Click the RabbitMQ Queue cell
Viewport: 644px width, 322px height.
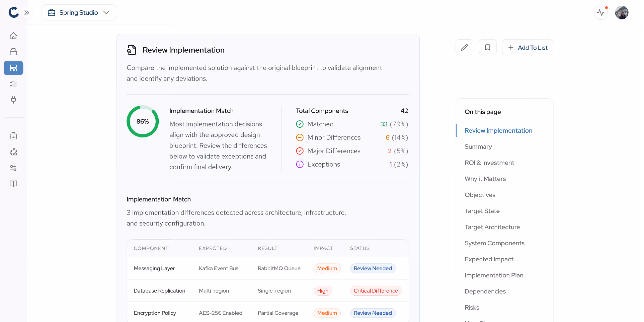pos(279,268)
